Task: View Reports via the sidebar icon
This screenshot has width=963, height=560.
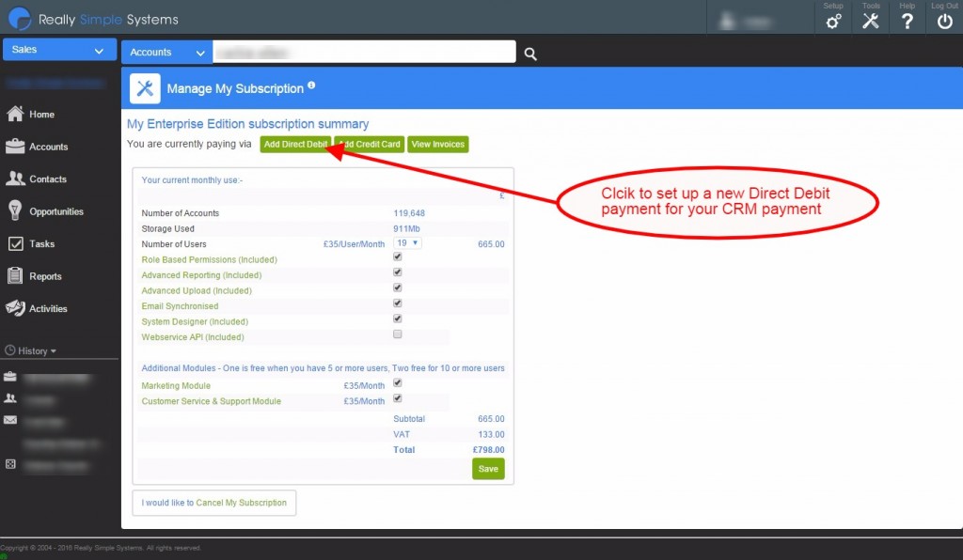Action: coord(17,275)
